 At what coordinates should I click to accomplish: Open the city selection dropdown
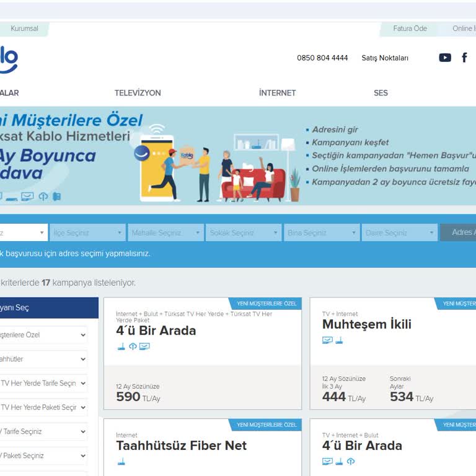coord(24,233)
